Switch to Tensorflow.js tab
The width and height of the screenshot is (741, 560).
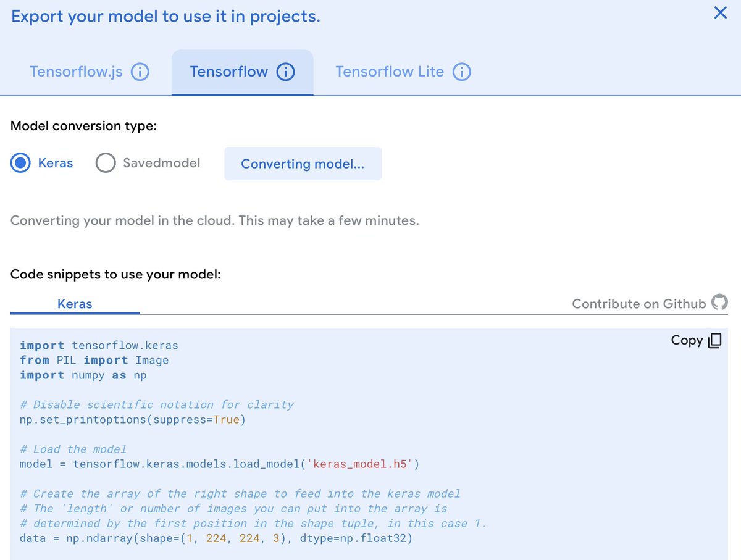pyautogui.click(x=76, y=72)
